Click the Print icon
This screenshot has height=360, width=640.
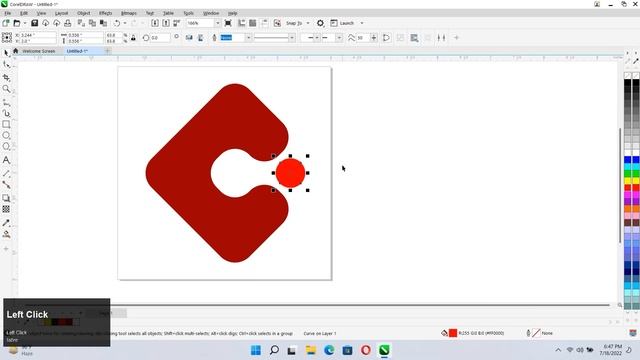tap(68, 23)
